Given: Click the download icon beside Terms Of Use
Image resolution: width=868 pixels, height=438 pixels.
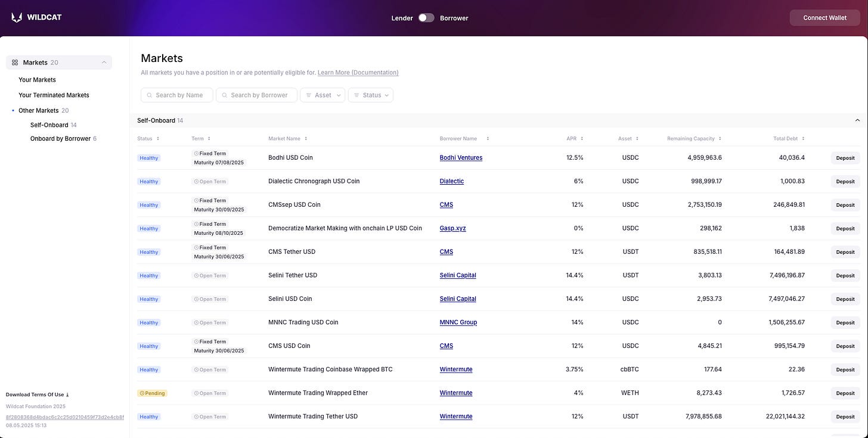Looking at the screenshot, I should (67, 394).
